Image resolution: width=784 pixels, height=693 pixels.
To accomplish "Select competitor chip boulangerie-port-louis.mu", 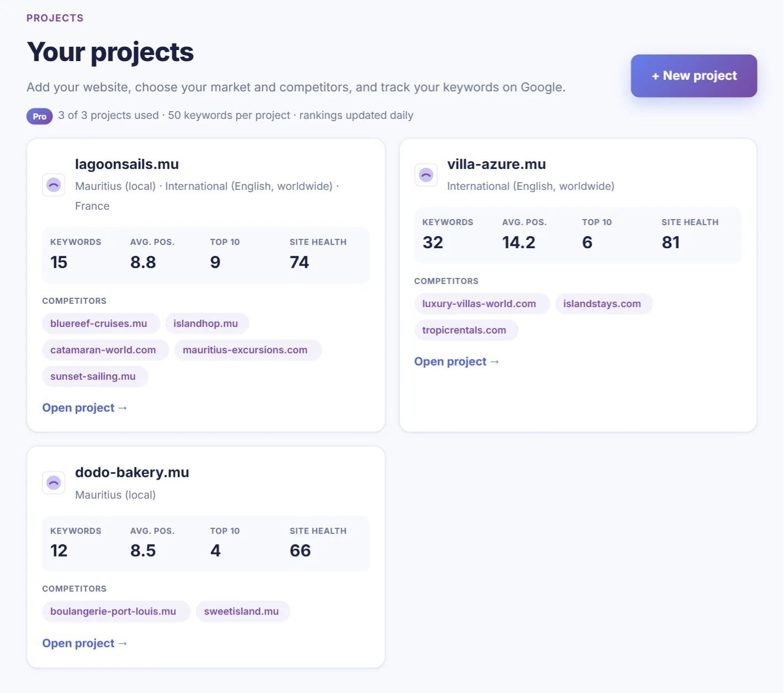I will click(x=116, y=612).
